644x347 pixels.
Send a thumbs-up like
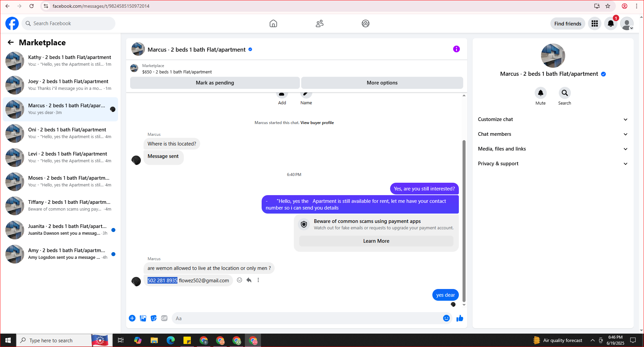pos(460,318)
